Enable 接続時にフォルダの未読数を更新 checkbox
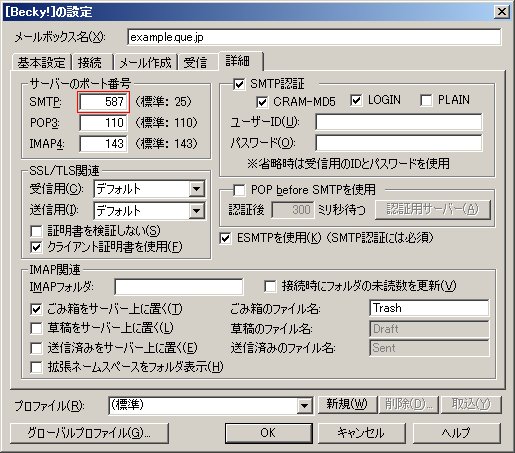Screen dimensions: 515x453 click(270, 286)
